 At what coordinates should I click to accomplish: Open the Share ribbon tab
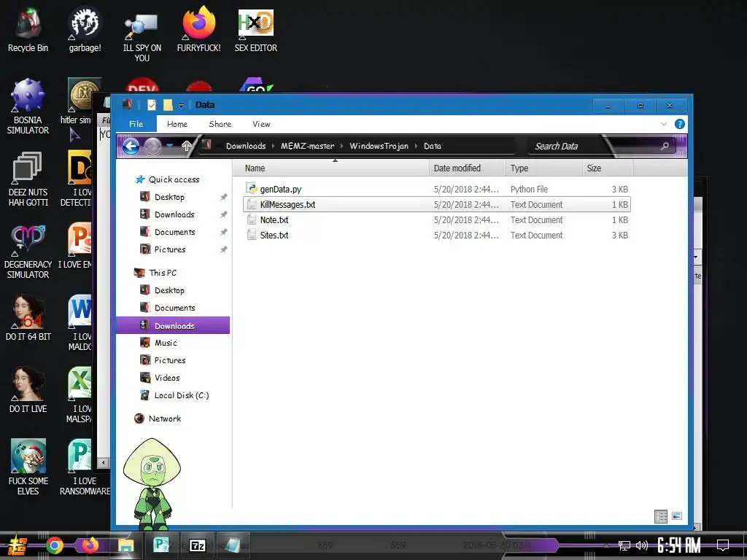click(220, 124)
